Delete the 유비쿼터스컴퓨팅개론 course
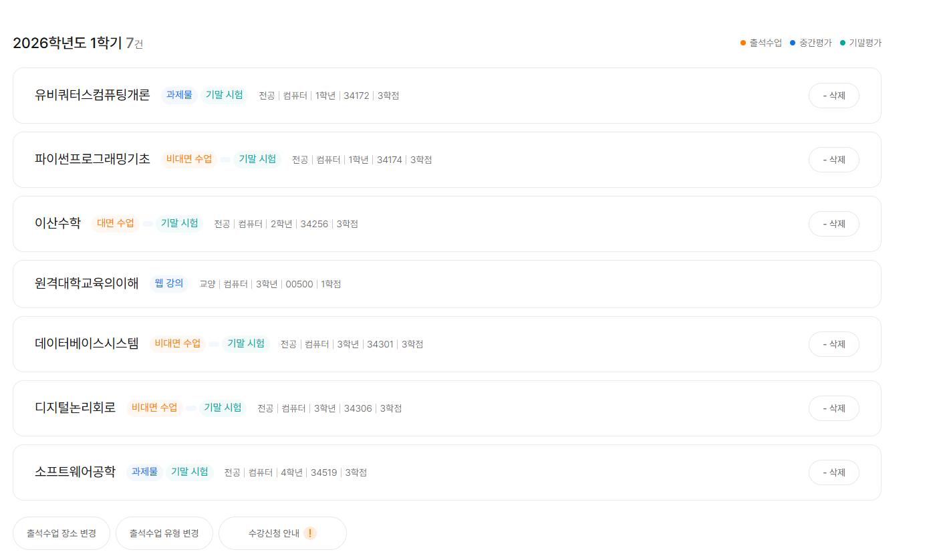 833,96
